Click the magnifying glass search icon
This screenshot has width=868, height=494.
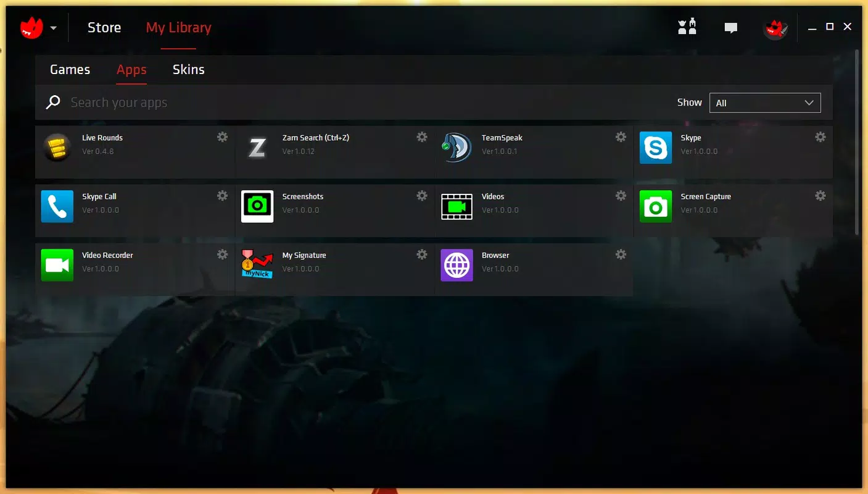pyautogui.click(x=53, y=103)
